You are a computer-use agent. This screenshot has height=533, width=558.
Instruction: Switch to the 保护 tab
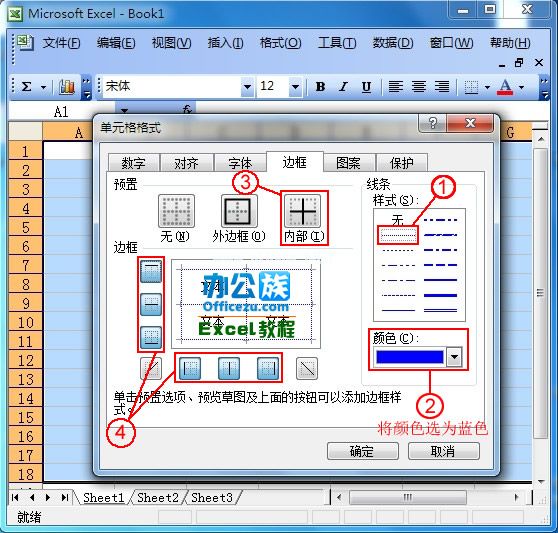(402, 163)
